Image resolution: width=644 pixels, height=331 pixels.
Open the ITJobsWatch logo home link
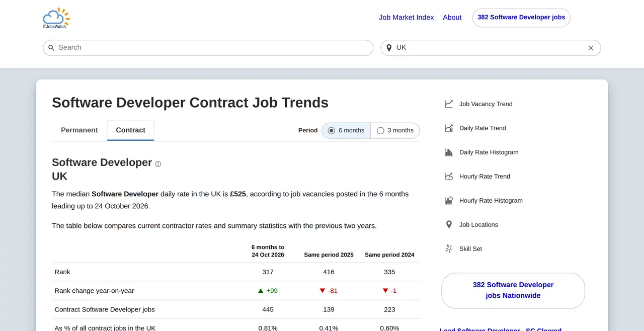coord(56,18)
